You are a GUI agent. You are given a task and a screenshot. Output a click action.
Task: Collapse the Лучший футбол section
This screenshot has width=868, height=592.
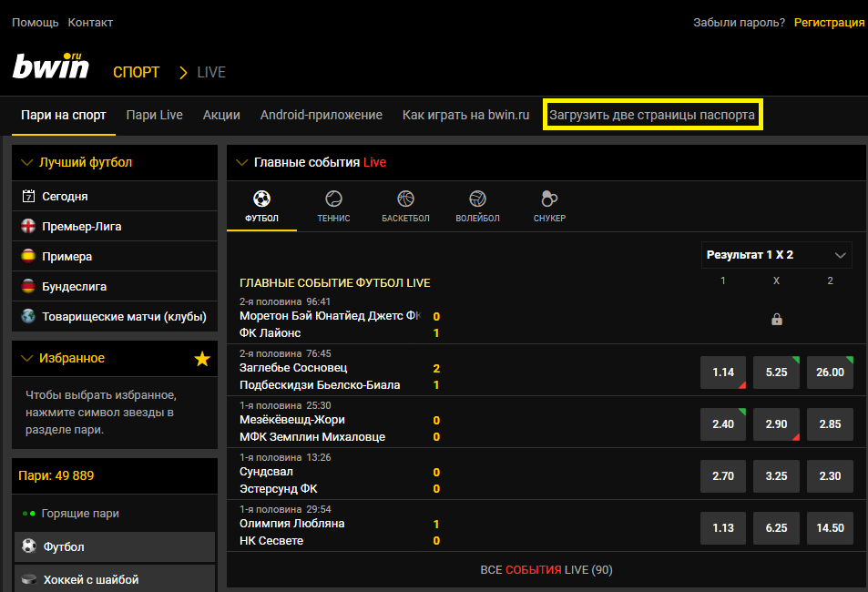point(26,162)
